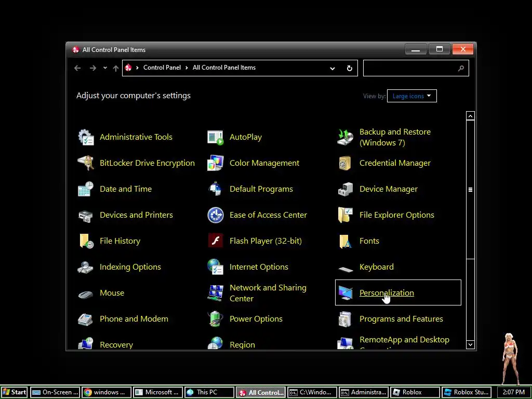The width and height of the screenshot is (532, 399).
Task: Open Default Programs icon
Action: [x=216, y=189]
